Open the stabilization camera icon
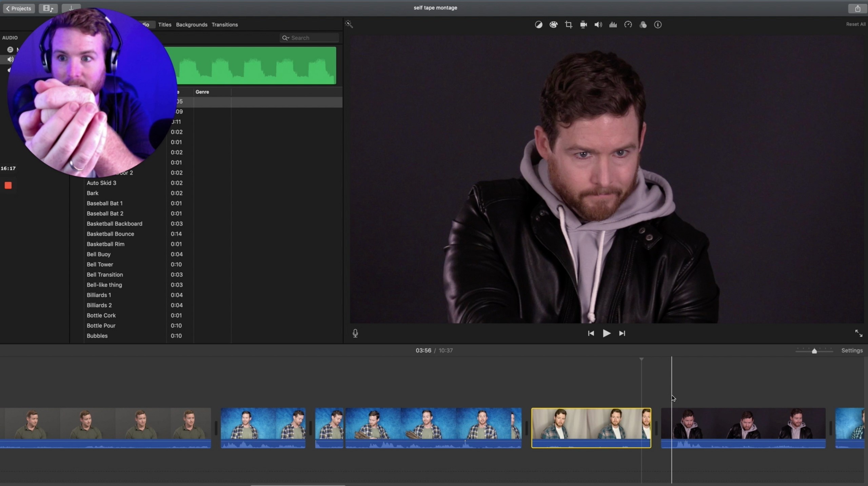Viewport: 868px width, 486px height. click(x=584, y=25)
